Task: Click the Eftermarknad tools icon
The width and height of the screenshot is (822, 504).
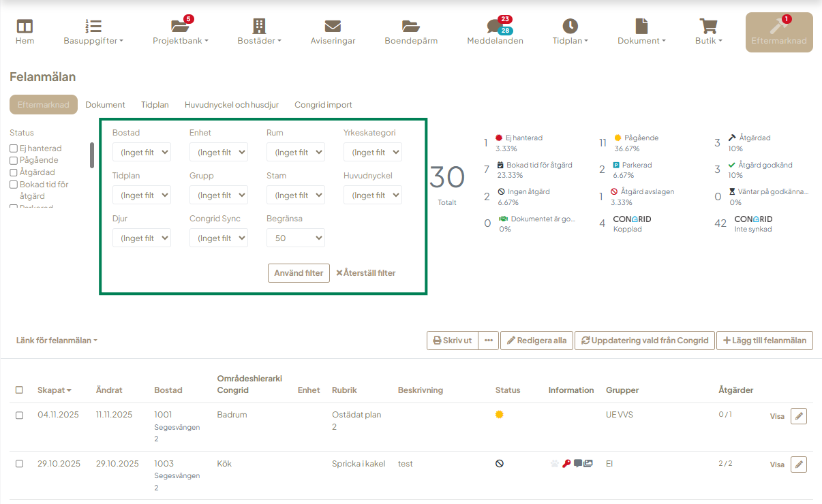Action: point(778,27)
